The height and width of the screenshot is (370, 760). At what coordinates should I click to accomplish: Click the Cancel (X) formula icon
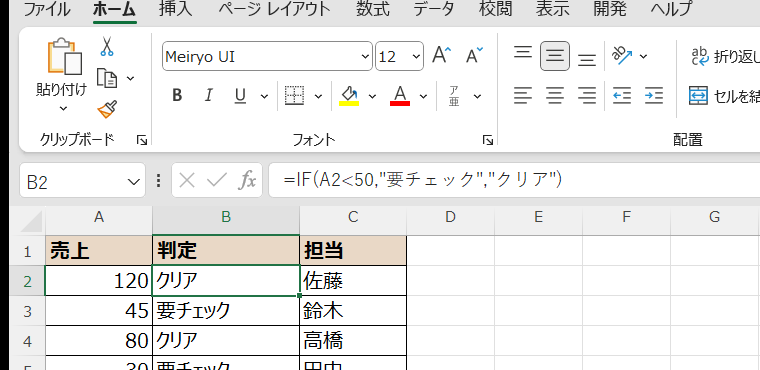click(x=187, y=181)
